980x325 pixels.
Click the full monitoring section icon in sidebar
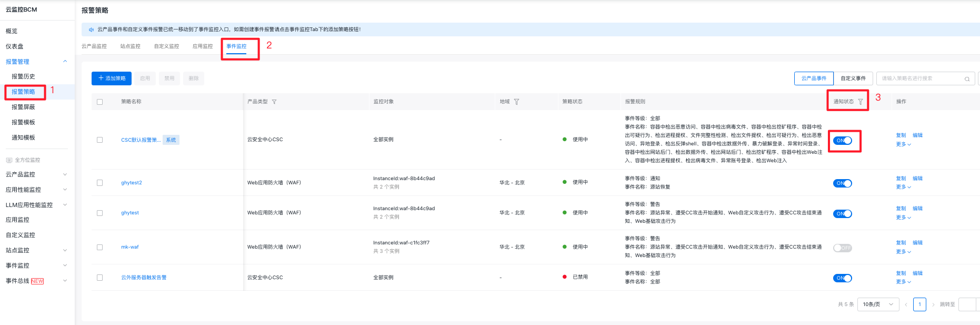point(9,160)
